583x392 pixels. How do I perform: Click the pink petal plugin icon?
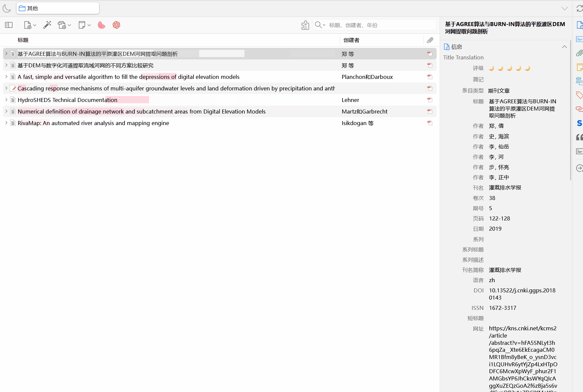[101, 25]
